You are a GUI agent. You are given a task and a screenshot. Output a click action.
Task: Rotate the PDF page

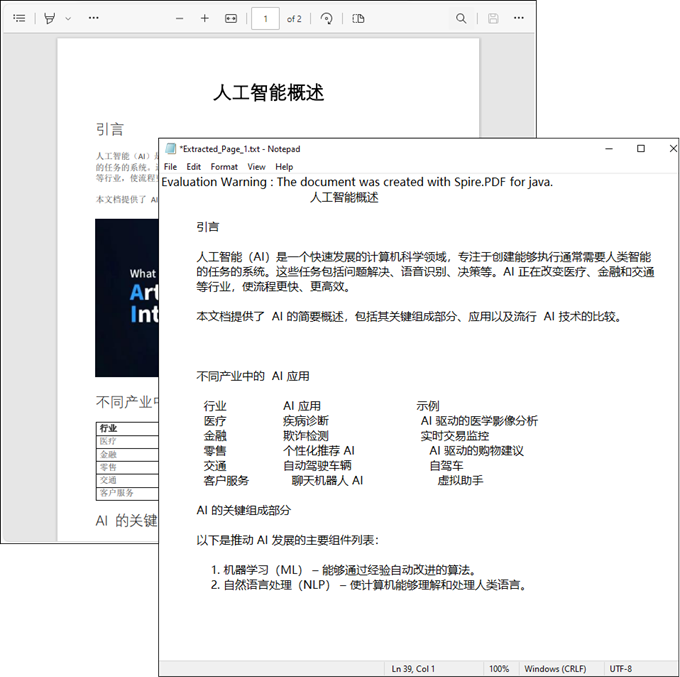pyautogui.click(x=327, y=18)
